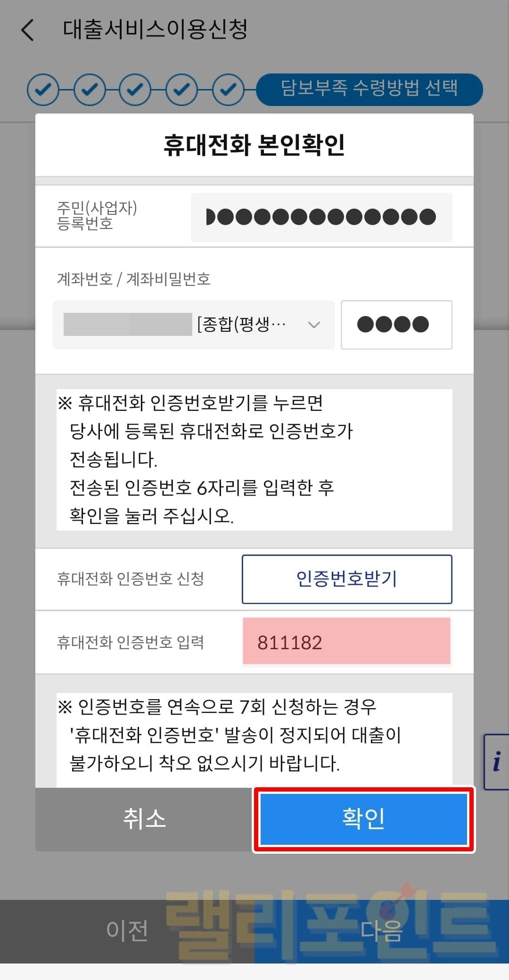The width and height of the screenshot is (509, 980).
Task: Click the third completed step checkmark
Action: click(x=135, y=89)
